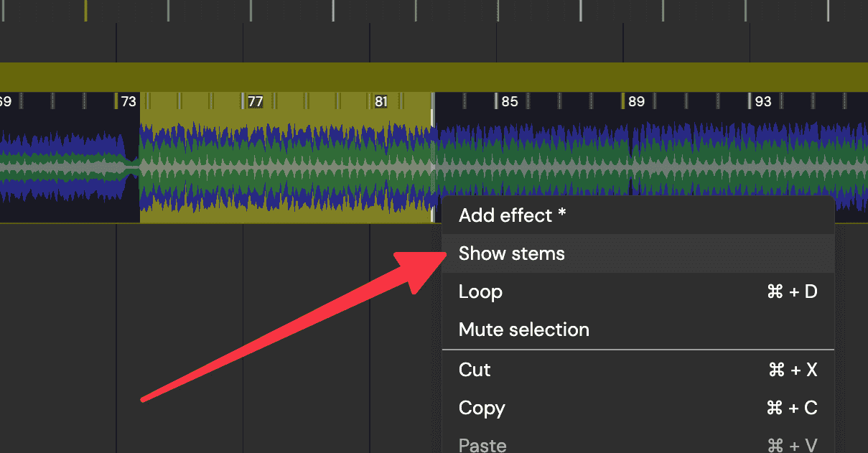Image resolution: width=868 pixels, height=453 pixels.
Task: Cut the selected audio region
Action: (474, 370)
